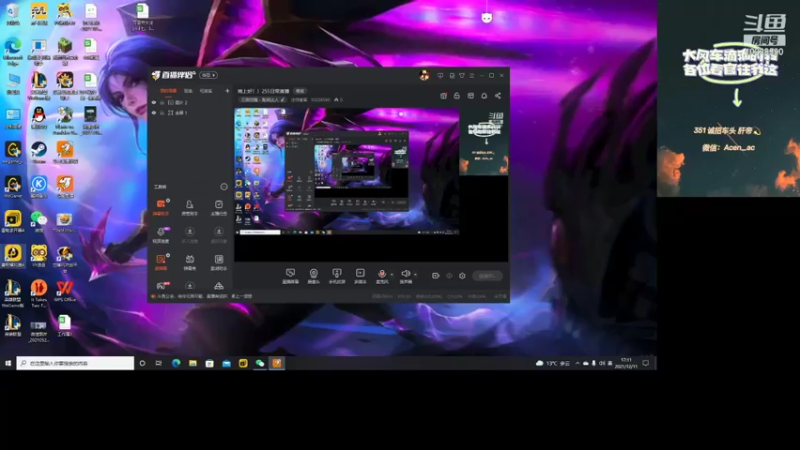Click the bell notification icon above the preview
Image resolution: width=800 pixels, height=450 pixels.
point(484,95)
